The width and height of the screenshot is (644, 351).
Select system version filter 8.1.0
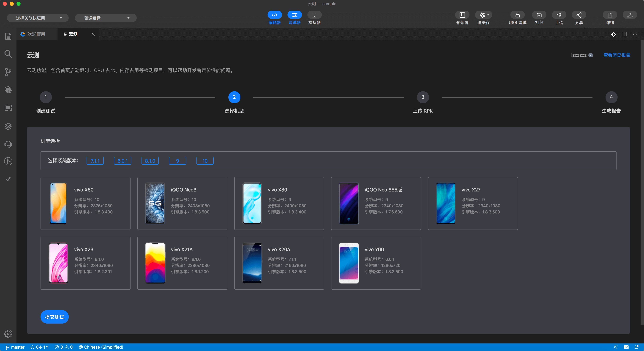[150, 161]
